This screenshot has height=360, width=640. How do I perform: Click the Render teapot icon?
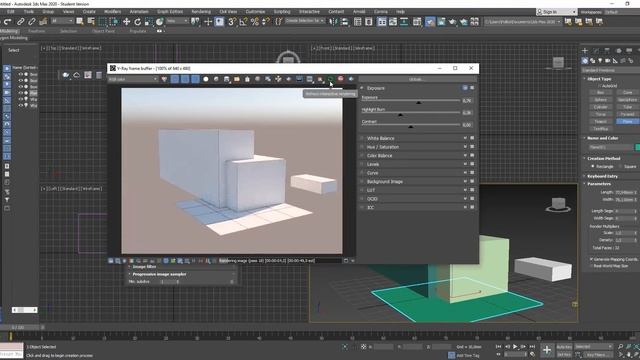(x=452, y=22)
